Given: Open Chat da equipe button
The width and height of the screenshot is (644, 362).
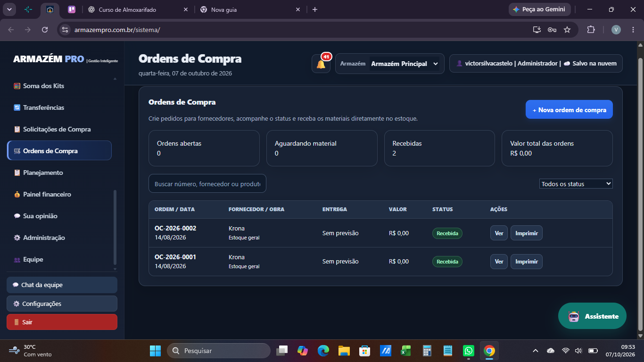Looking at the screenshot, I should (x=62, y=285).
